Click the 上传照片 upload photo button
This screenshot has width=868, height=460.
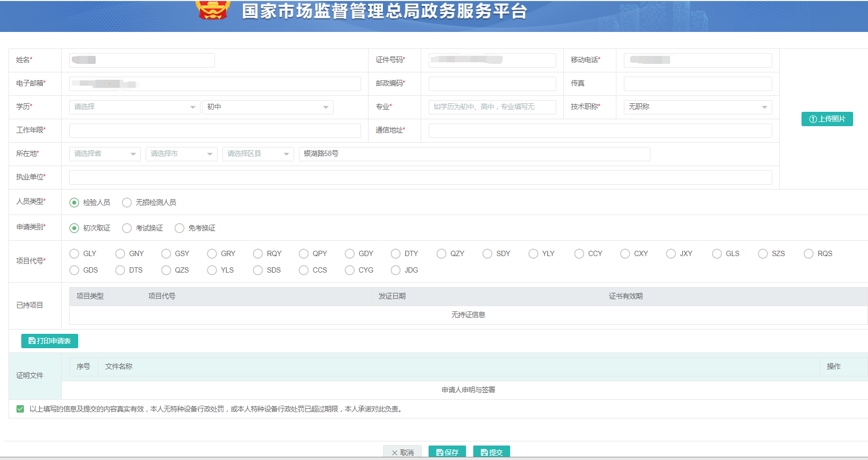(827, 119)
